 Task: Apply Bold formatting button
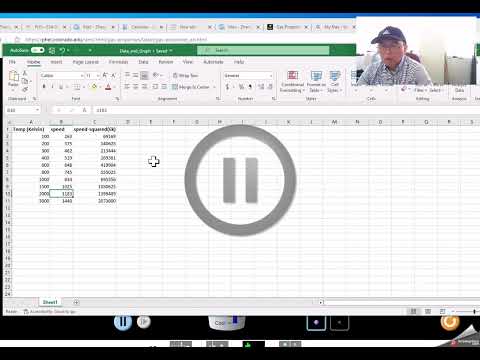pyautogui.click(x=44, y=87)
